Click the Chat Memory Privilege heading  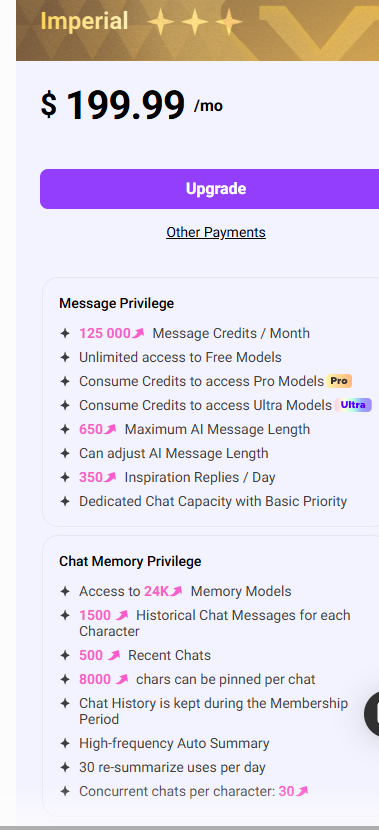click(130, 561)
